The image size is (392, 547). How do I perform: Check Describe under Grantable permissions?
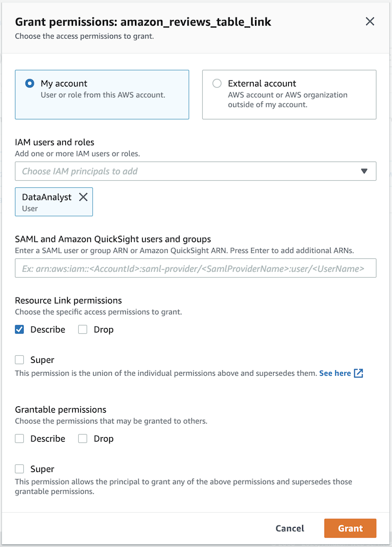point(20,439)
